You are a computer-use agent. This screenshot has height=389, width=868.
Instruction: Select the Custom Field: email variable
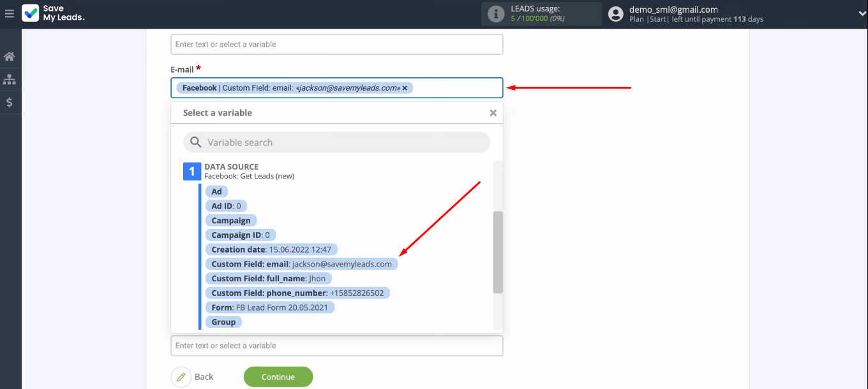pos(301,264)
